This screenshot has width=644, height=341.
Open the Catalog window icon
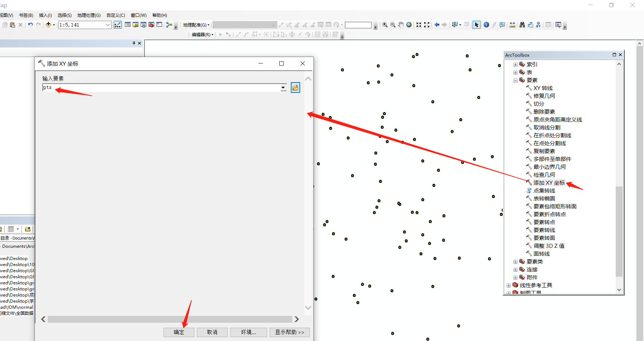pos(136,25)
